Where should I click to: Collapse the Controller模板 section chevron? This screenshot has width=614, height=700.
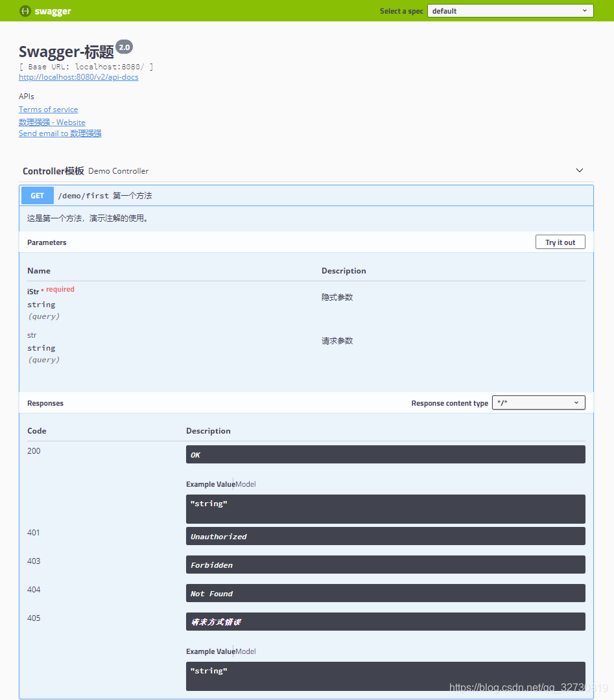point(580,170)
